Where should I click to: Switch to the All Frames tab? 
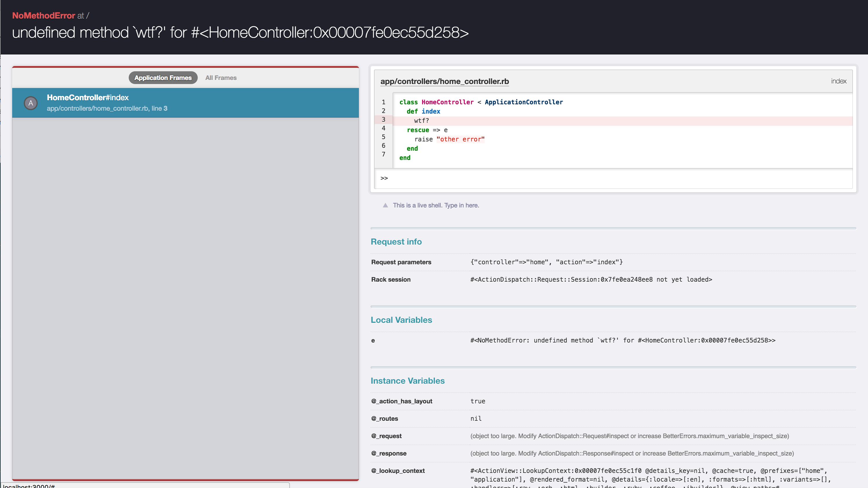tap(221, 78)
